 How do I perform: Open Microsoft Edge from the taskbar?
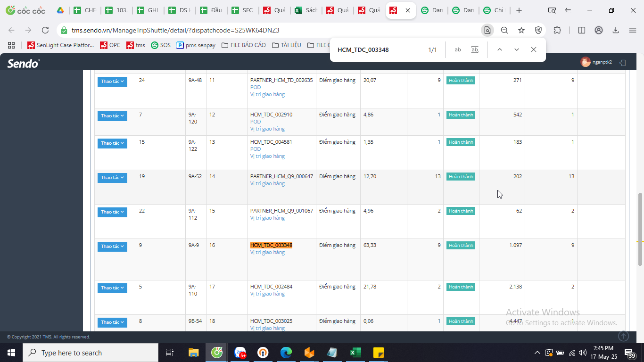pyautogui.click(x=286, y=353)
